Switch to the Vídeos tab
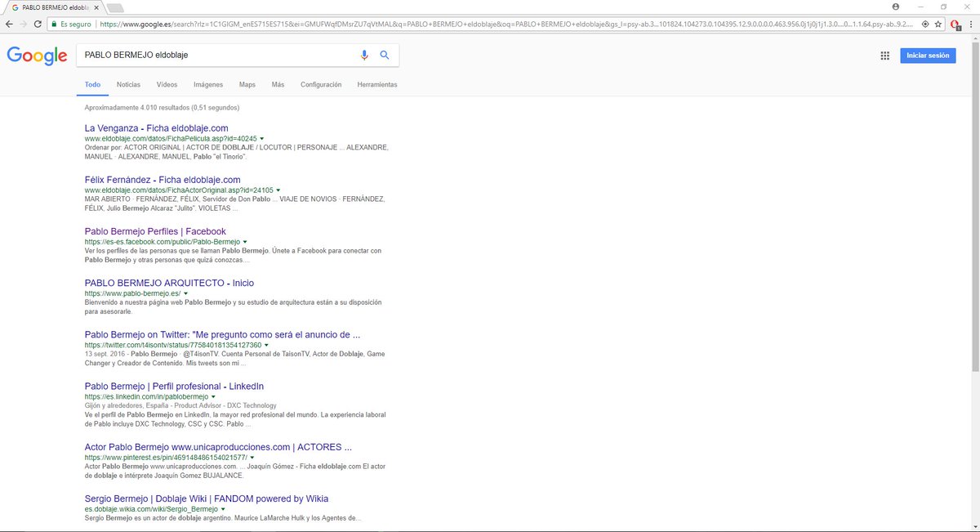Screen dimensions: 980x532 click(x=167, y=85)
